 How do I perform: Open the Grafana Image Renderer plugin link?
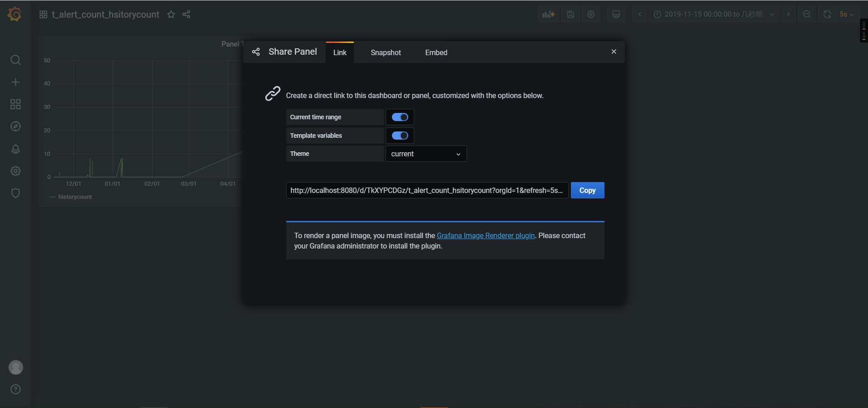[x=486, y=235]
